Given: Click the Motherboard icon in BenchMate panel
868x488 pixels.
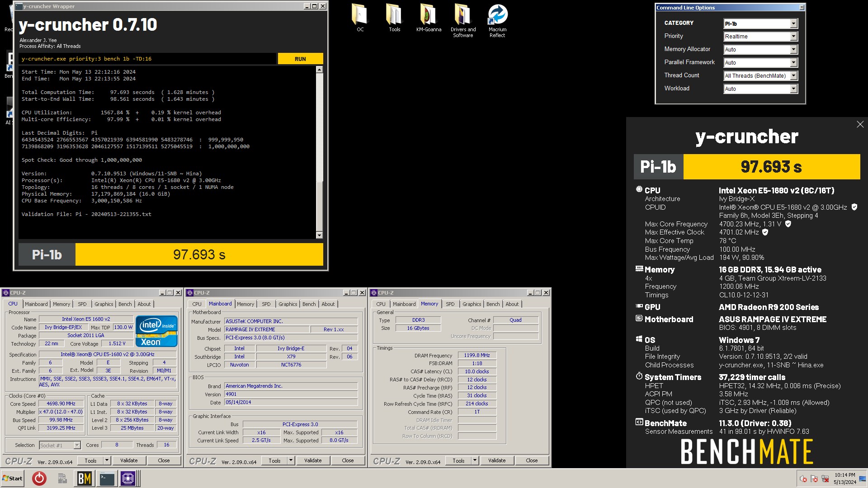Looking at the screenshot, I should pos(639,318).
